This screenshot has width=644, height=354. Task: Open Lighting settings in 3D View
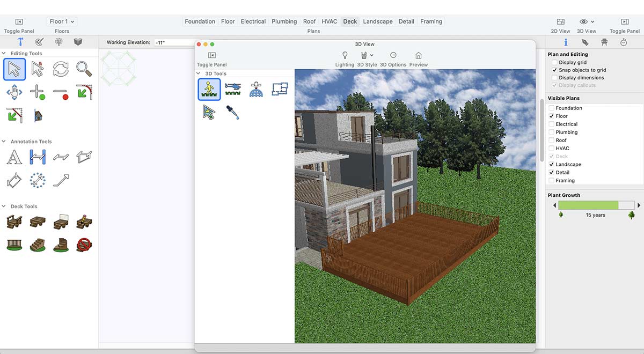click(x=345, y=56)
